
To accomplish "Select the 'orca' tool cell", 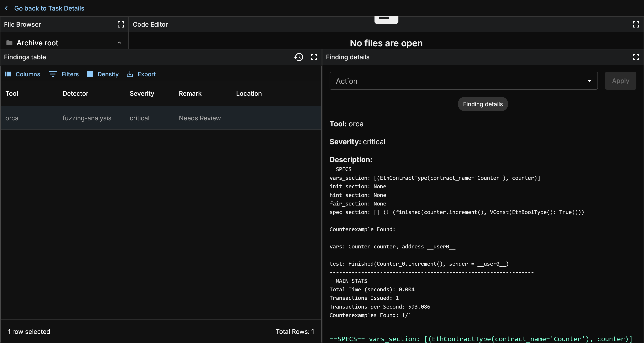I will [x=12, y=118].
